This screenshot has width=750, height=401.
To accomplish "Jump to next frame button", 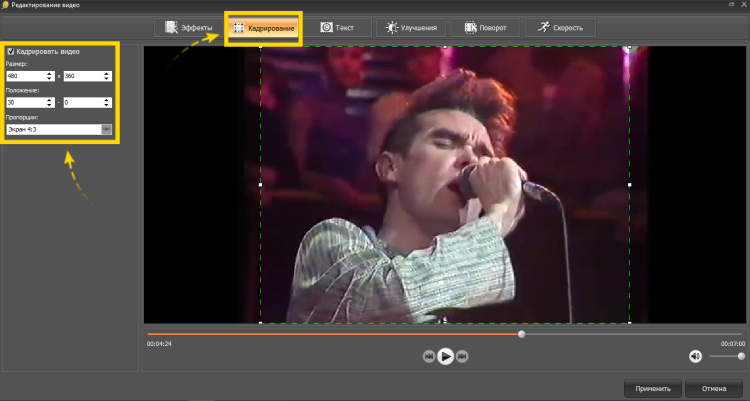I will 462,356.
